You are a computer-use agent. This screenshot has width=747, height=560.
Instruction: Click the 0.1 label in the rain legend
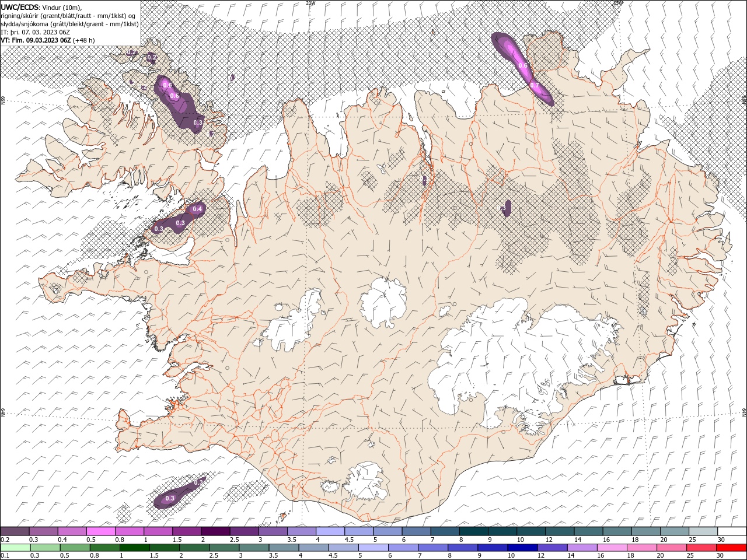click(4, 556)
